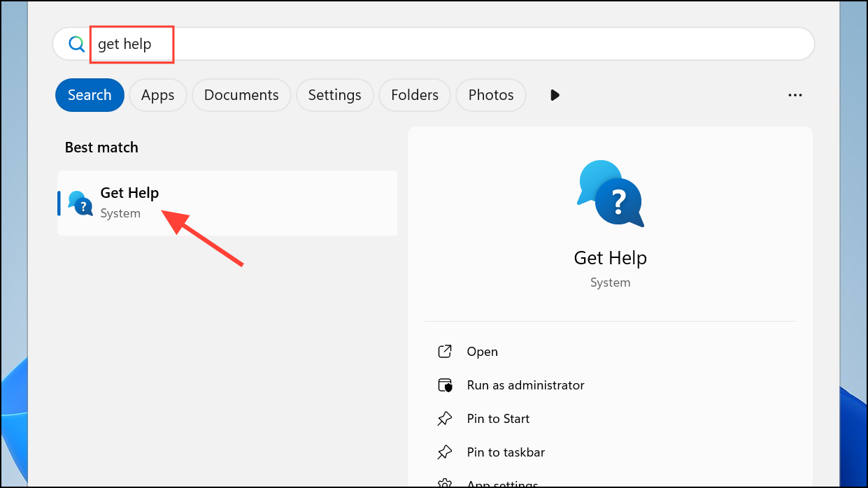Show more filters with the arrow
Viewport: 868px width, 488px height.
555,95
